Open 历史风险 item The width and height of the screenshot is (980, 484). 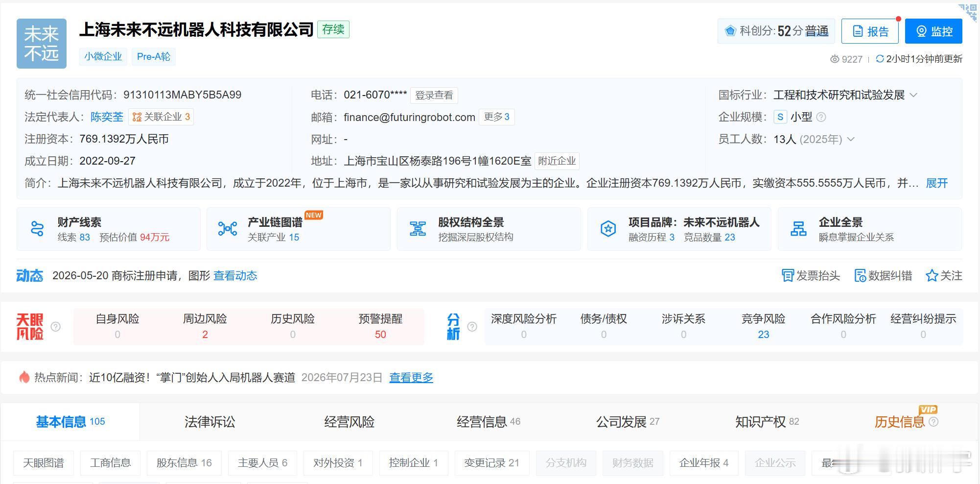[293, 327]
